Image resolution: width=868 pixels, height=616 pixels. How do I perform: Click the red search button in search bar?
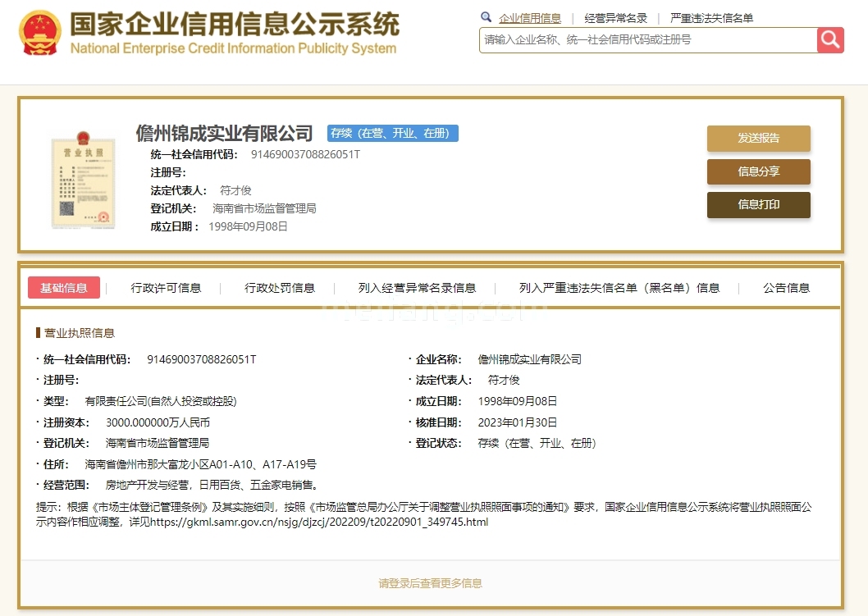830,39
